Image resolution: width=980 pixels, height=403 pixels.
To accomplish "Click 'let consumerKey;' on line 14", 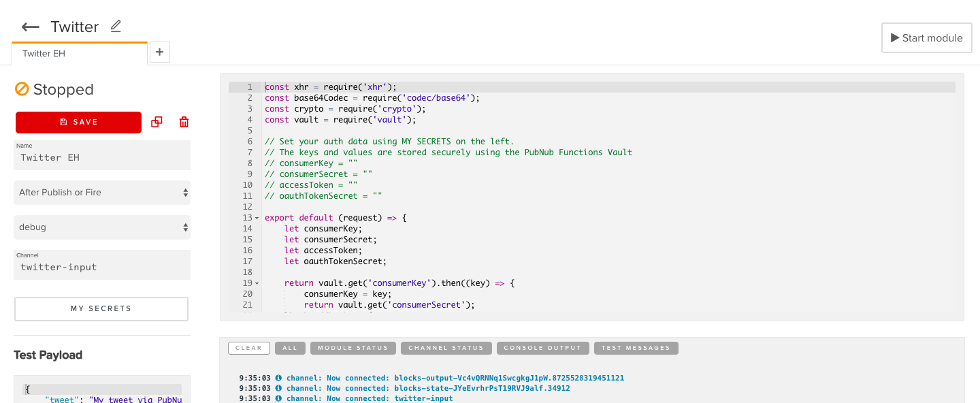I will pos(323,229).
